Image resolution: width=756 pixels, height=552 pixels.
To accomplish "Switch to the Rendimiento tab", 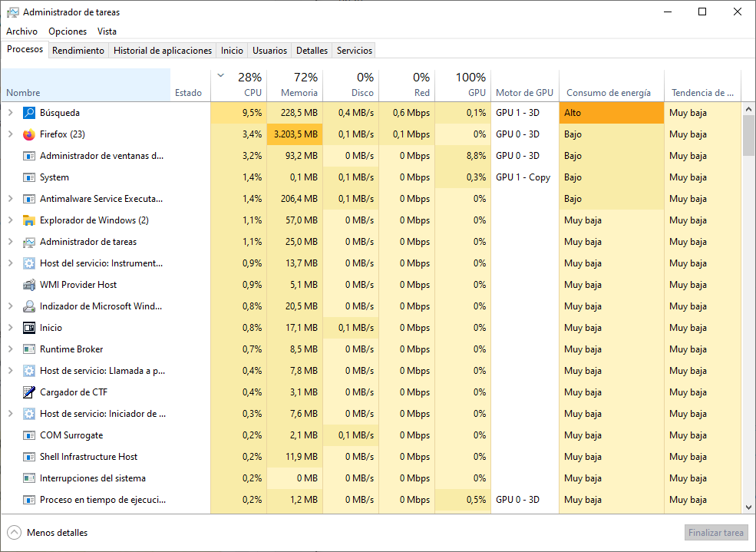I will coord(78,51).
